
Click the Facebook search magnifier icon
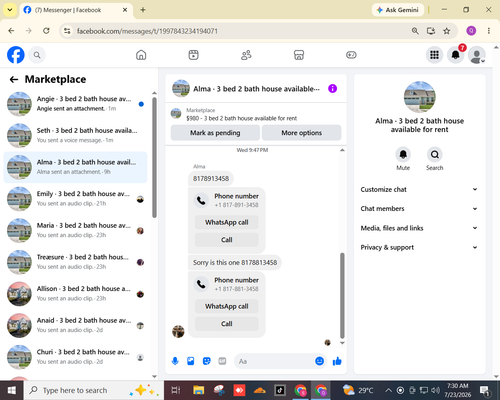[x=37, y=55]
